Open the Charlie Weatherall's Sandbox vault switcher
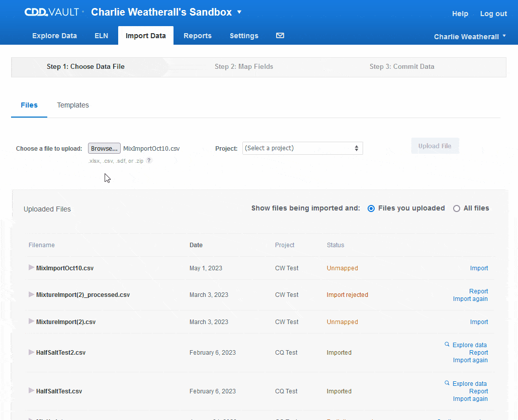This screenshot has height=420, width=518. click(x=165, y=12)
